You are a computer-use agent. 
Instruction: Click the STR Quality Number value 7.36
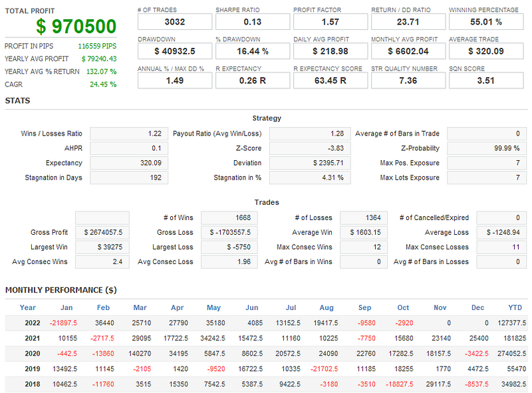[x=408, y=80]
